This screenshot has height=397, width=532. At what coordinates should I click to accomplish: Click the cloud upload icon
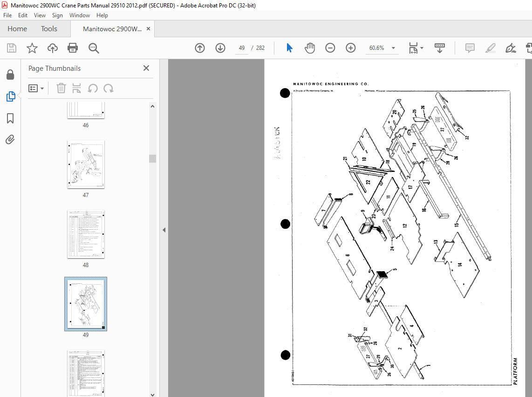(52, 48)
